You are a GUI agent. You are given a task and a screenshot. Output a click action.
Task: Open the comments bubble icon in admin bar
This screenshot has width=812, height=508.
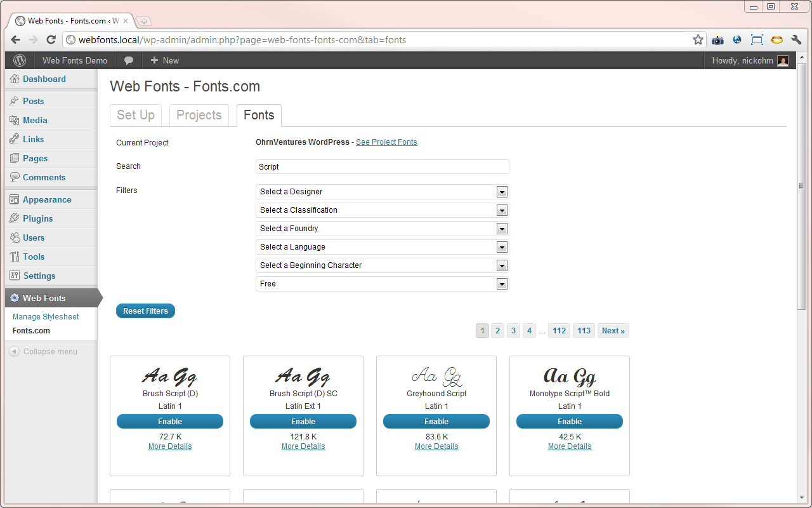pos(129,60)
